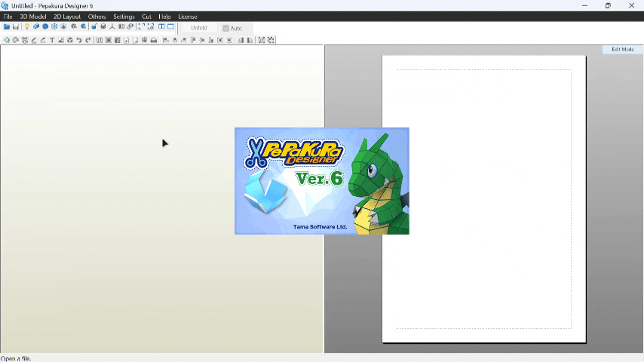Click the solid blue hexagon icon
Screen dimensions: 644x362
point(45,26)
